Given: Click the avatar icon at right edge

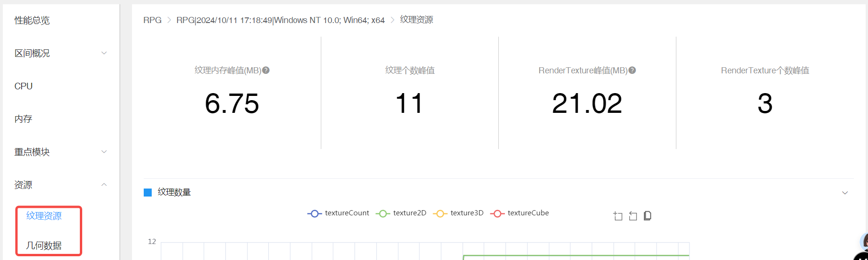Looking at the screenshot, I should pos(863,241).
